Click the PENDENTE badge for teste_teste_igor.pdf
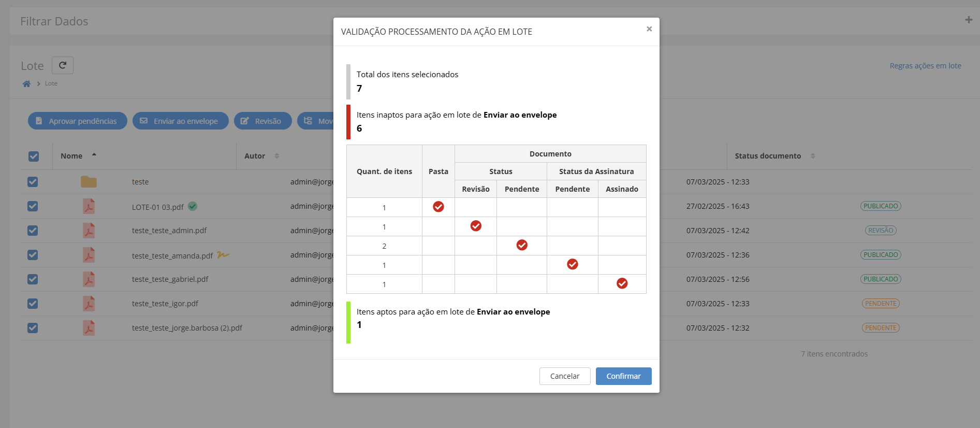The height and width of the screenshot is (428, 980). 881,304
